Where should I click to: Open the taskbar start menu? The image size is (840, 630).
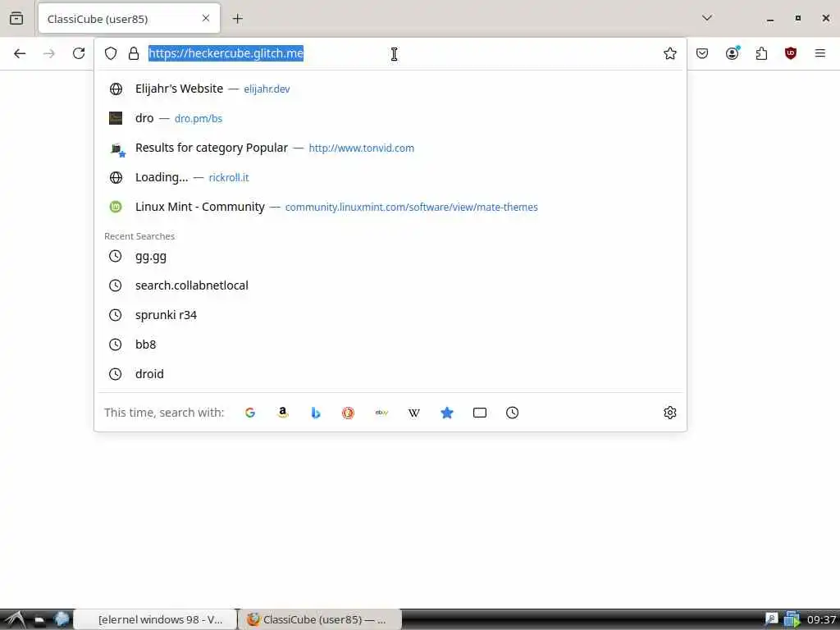pyautogui.click(x=15, y=620)
